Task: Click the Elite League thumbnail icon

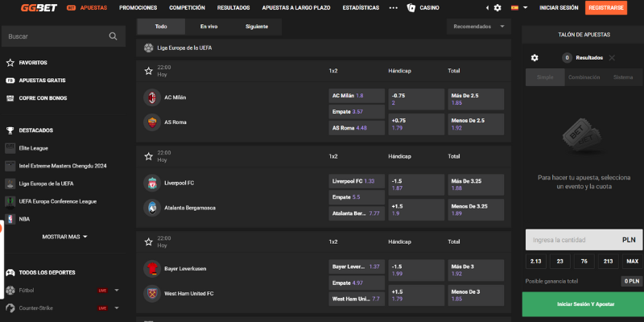Action: [10, 148]
